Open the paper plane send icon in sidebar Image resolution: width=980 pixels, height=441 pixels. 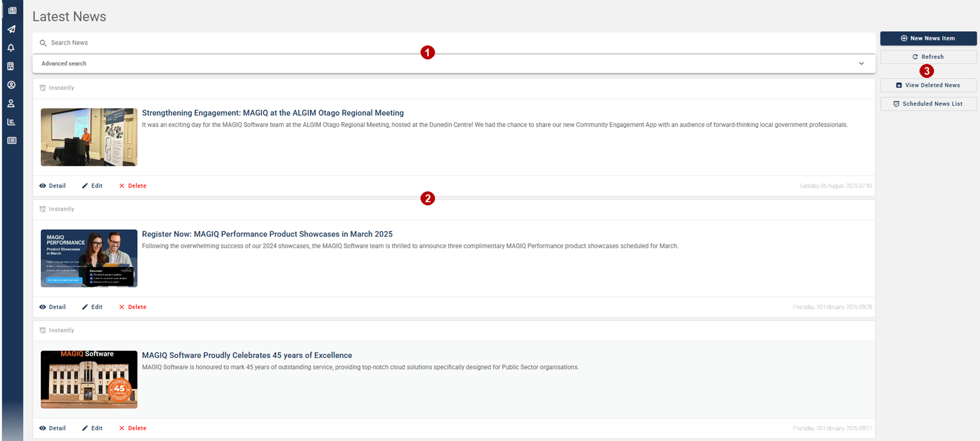(x=11, y=29)
